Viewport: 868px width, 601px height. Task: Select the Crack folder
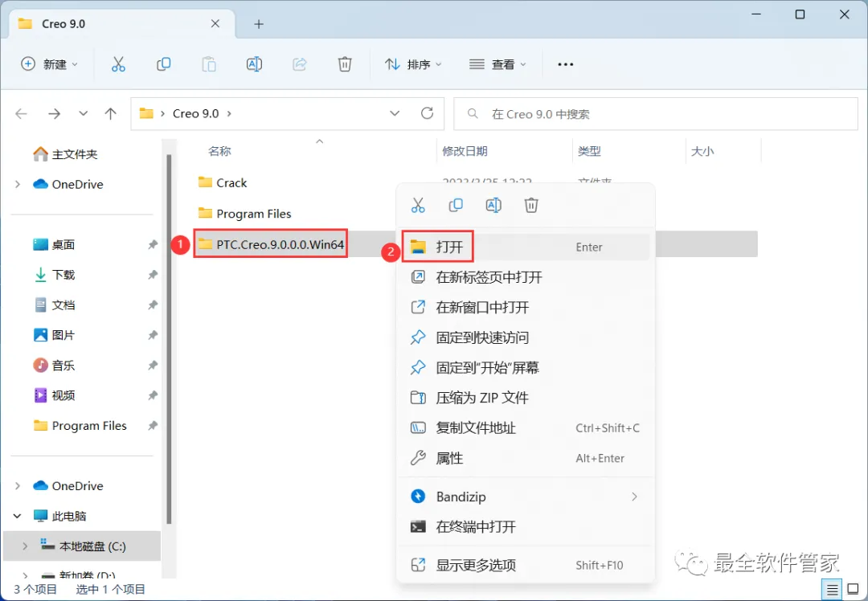[x=223, y=182]
